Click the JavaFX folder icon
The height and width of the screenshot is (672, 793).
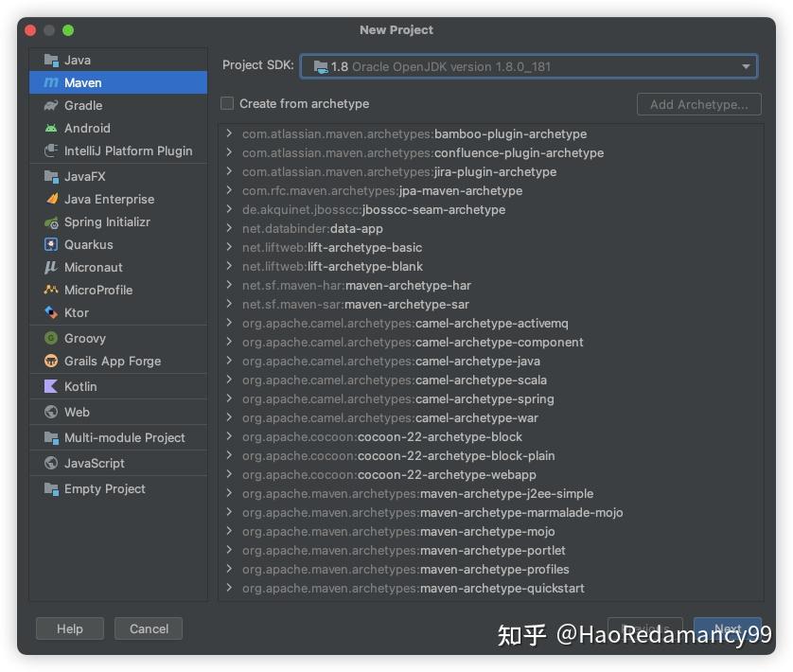[x=51, y=176]
